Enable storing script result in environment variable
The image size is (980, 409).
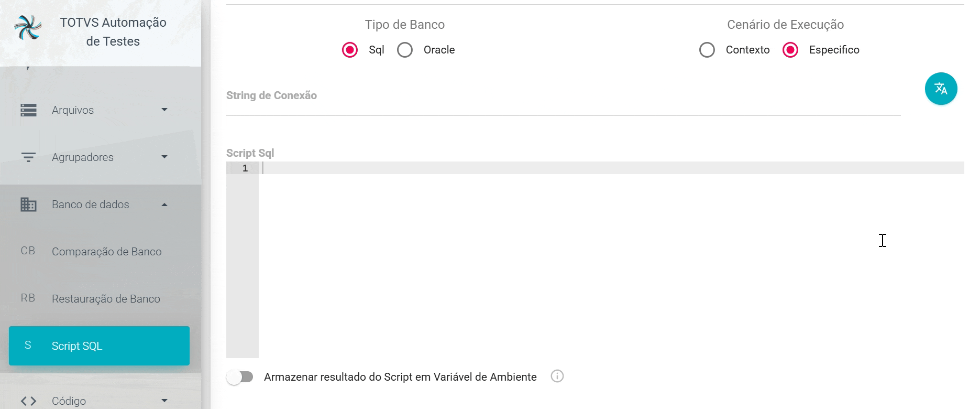[x=240, y=377]
